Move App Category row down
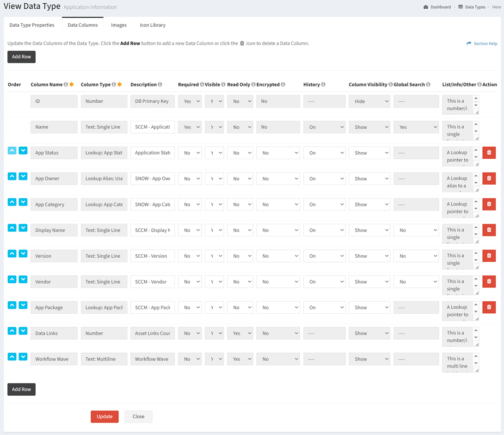The height and width of the screenshot is (435, 504). click(23, 202)
